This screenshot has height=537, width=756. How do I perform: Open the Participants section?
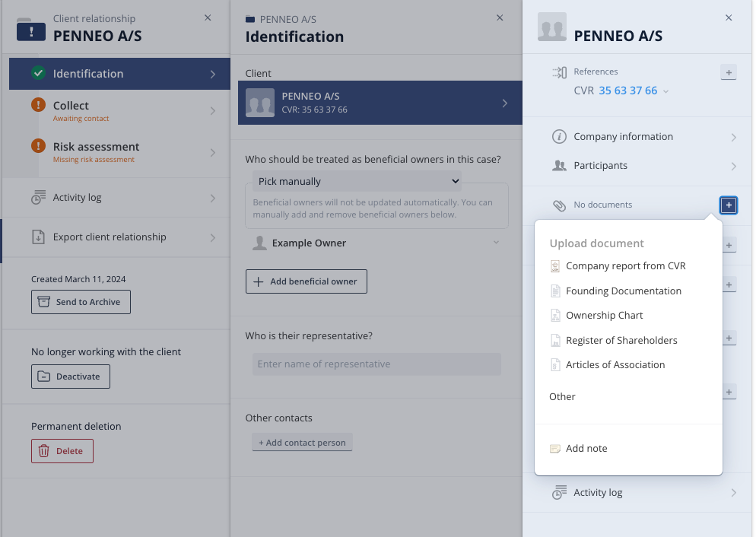tap(643, 166)
